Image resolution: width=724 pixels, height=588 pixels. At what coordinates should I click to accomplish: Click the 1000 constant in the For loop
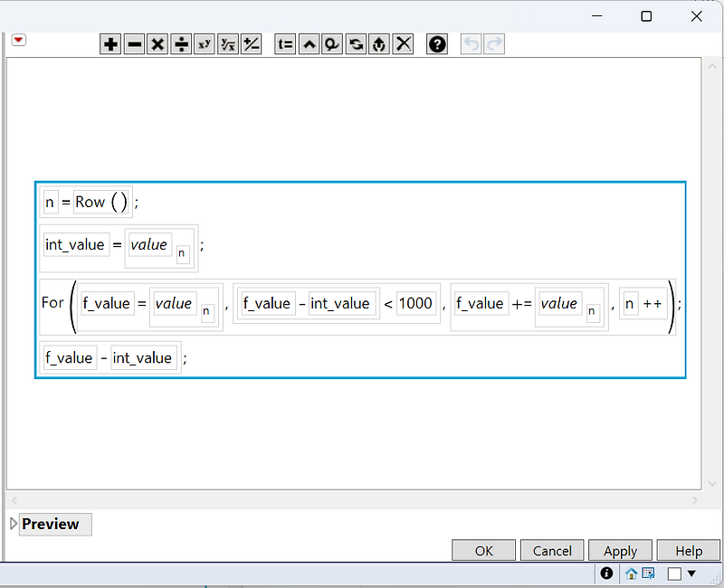coord(416,304)
